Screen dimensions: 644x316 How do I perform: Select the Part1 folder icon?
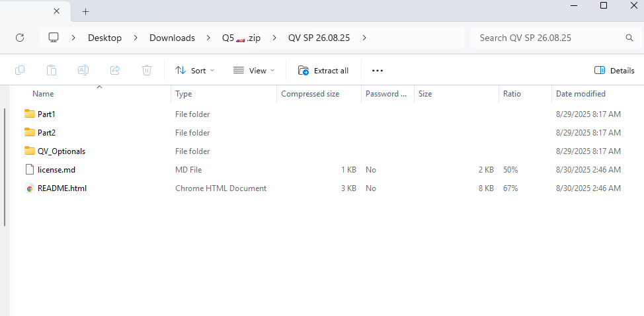click(30, 114)
